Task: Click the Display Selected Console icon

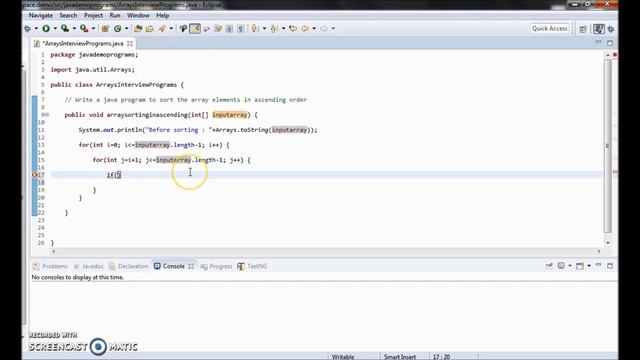Action: tap(561, 266)
